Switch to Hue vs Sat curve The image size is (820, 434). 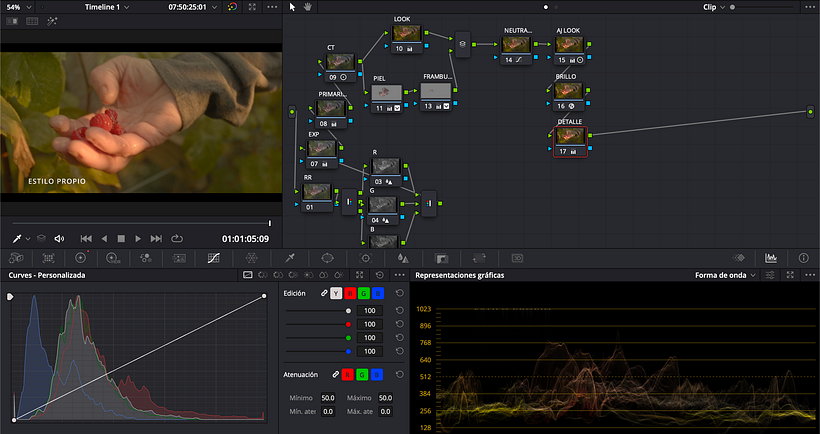[x=278, y=275]
